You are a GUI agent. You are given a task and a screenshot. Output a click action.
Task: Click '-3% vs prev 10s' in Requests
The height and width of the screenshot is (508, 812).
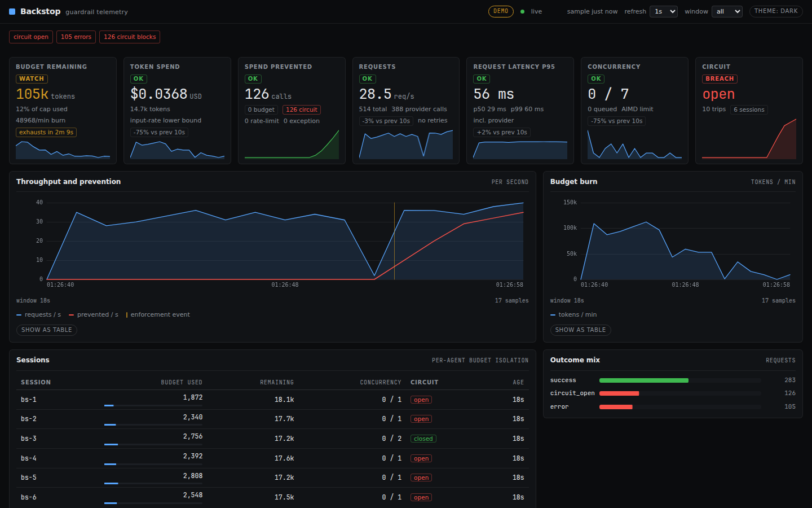386,121
